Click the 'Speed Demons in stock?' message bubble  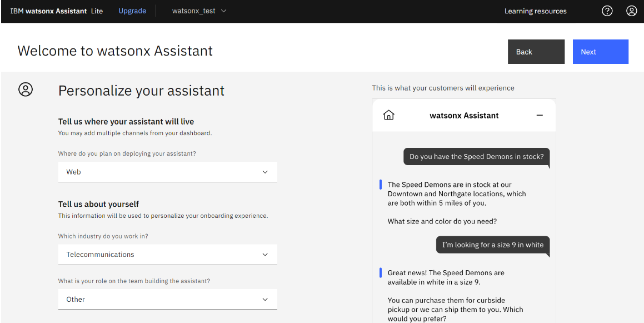coord(476,157)
